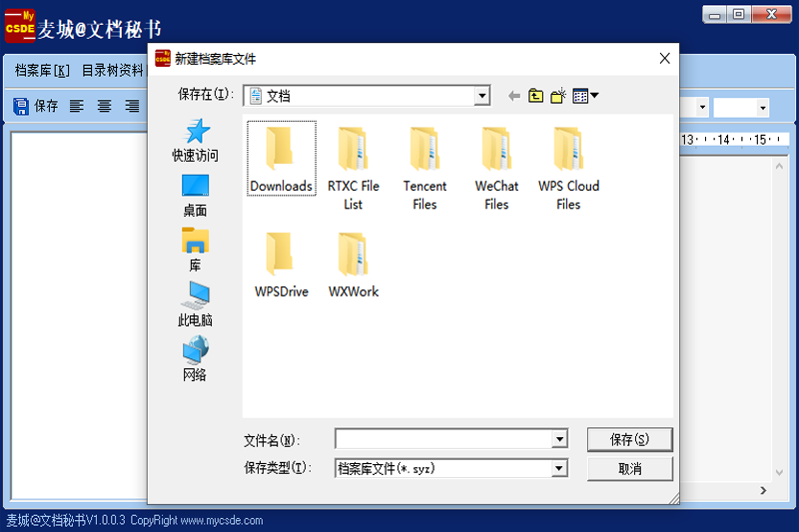Viewport: 799px width, 532px height.
Task: Select the Tencent Files folder
Action: [425, 168]
